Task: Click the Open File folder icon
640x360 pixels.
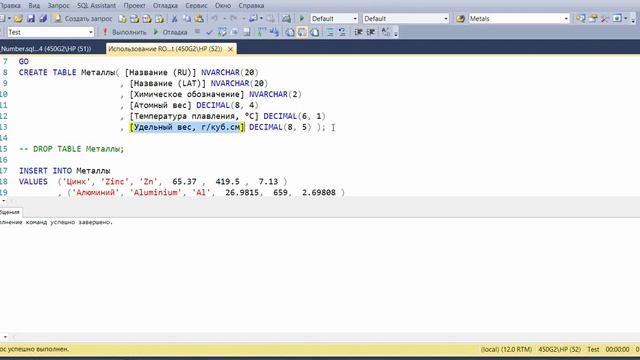Action: coord(18,19)
